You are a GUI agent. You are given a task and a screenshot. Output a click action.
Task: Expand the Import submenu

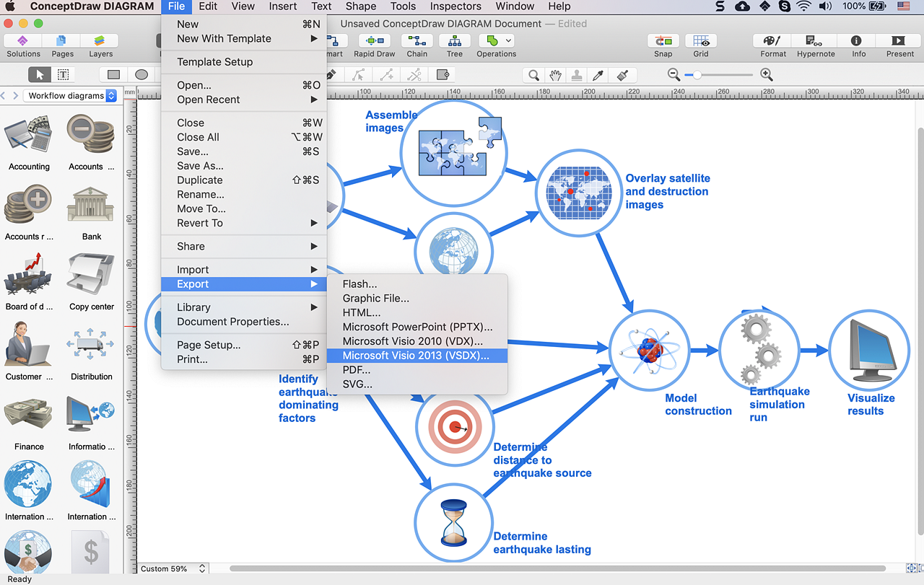[x=244, y=269]
